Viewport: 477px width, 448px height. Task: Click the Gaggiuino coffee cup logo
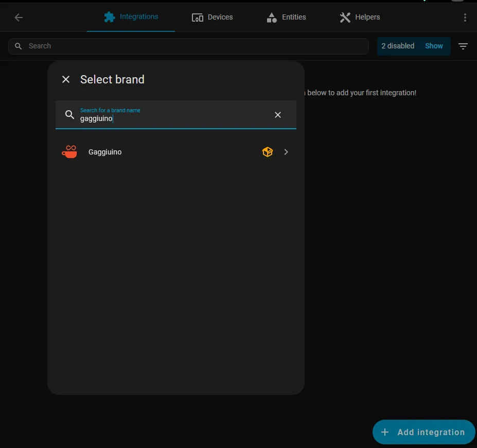click(x=69, y=152)
